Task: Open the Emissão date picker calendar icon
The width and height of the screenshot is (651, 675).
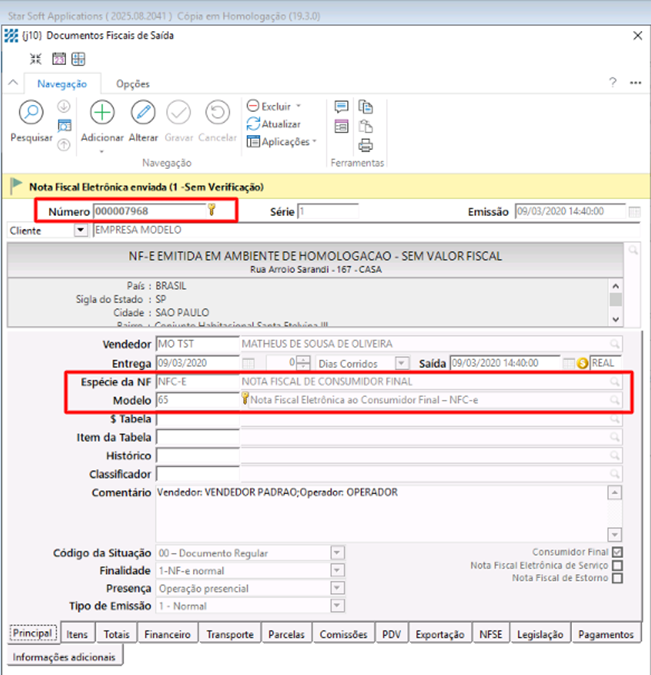Action: 634,211
